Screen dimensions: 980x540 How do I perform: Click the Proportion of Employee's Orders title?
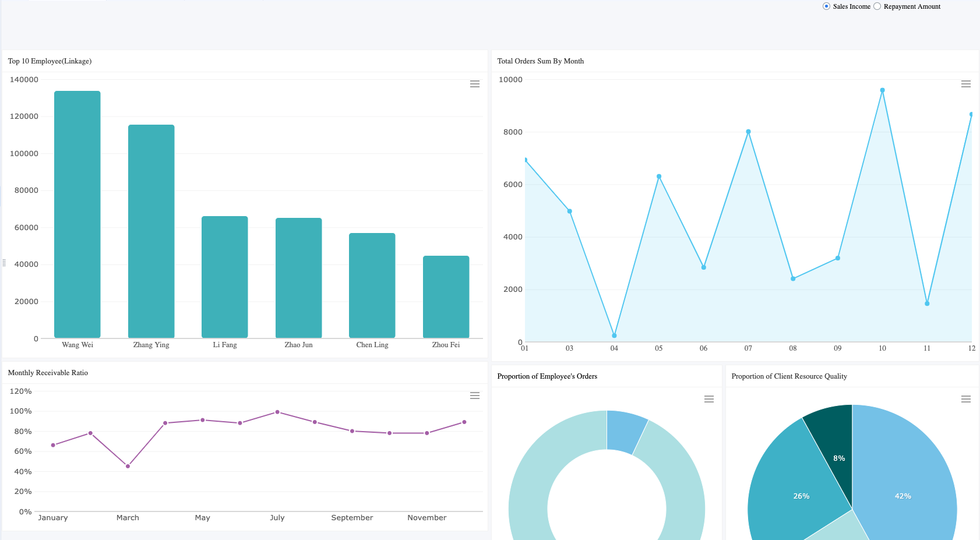coord(547,376)
